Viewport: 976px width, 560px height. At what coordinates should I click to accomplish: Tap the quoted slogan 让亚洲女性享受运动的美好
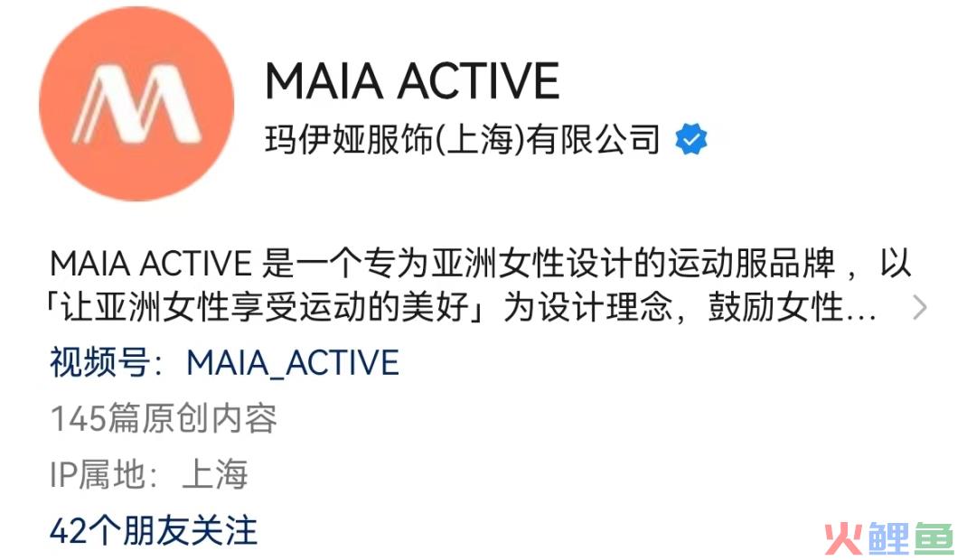(265, 307)
